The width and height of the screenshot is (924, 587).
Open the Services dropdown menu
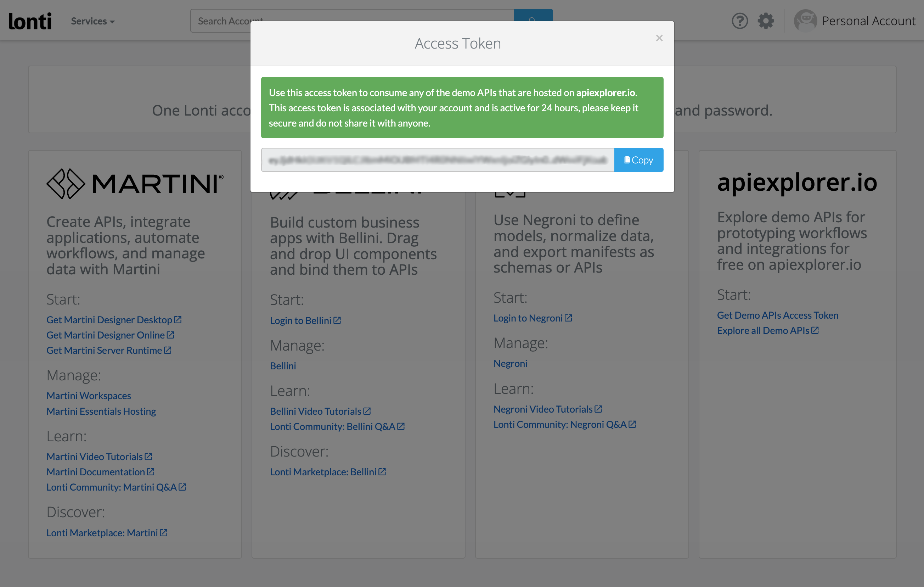coord(92,21)
